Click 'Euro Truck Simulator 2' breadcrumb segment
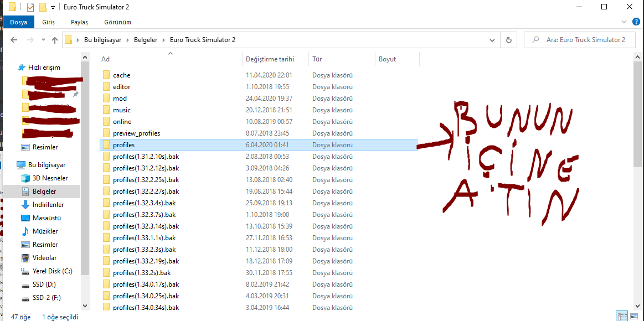This screenshot has width=644, height=321. coord(203,40)
